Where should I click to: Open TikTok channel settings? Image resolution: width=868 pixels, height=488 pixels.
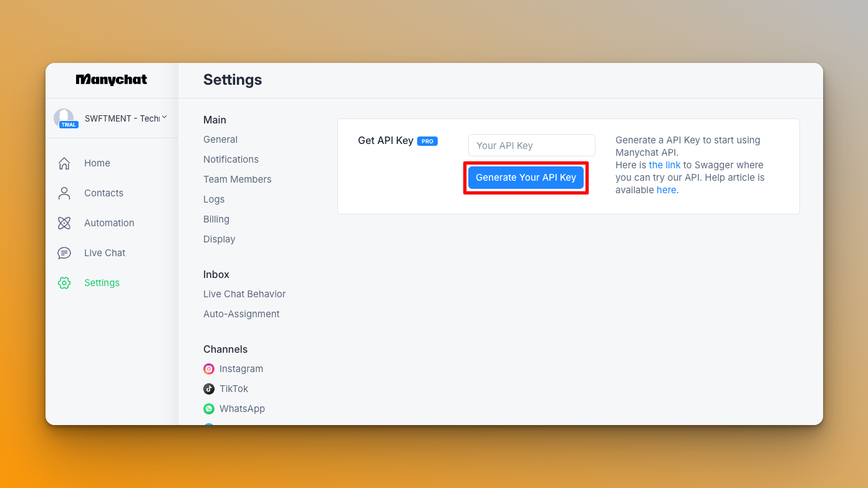(x=234, y=389)
